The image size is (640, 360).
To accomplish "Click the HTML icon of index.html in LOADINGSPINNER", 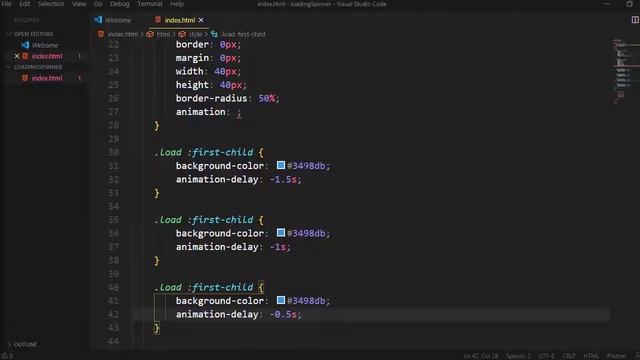I will 25,78.
